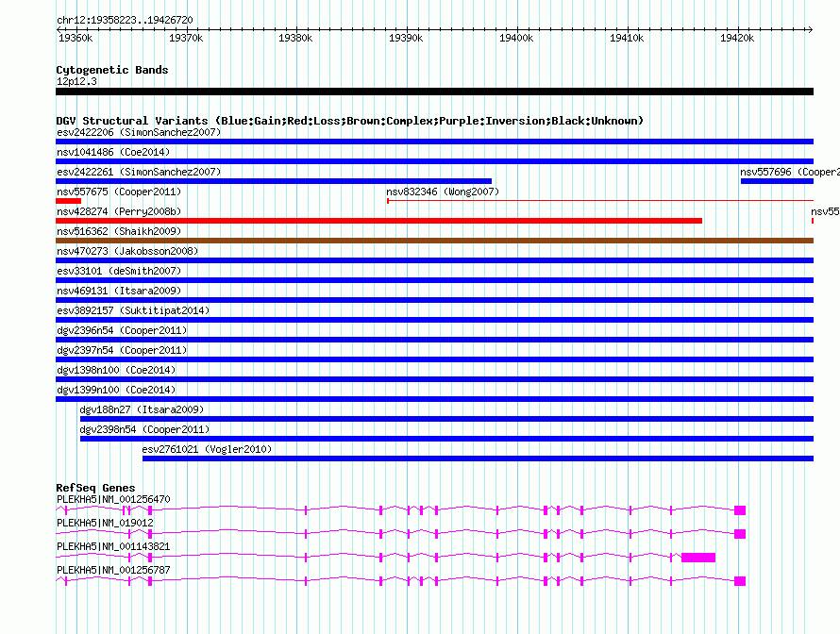Click the brown nsv516362 complex variant bar
The height and width of the screenshot is (634, 840).
pyautogui.click(x=434, y=241)
